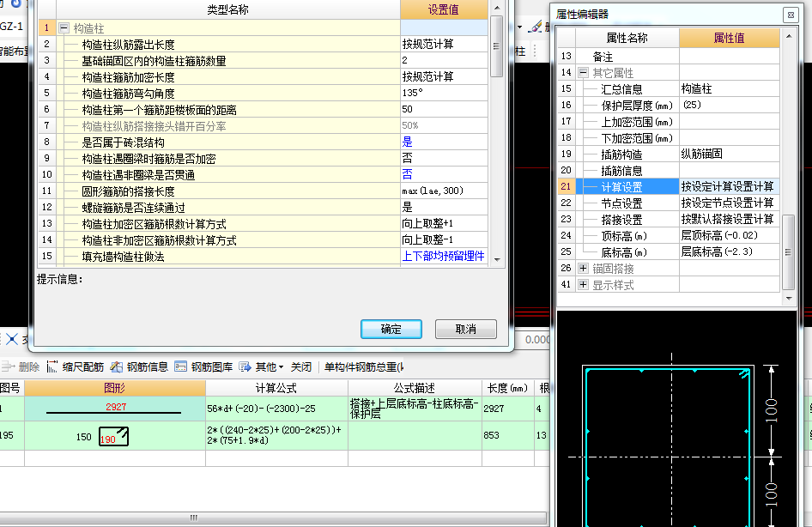This screenshot has width=812, height=527.
Task: Click 否 value for 构造柱遇圈梁时箍筋是否加密
Action: 444,159
